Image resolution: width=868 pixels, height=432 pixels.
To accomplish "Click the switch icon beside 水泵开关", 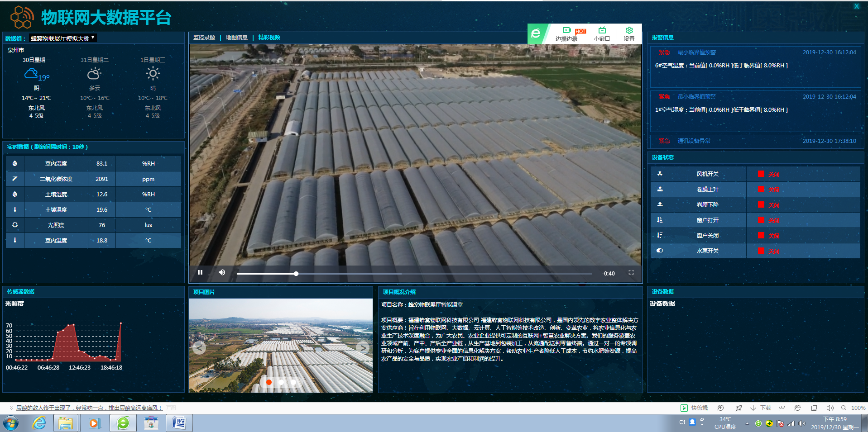I will (x=660, y=251).
